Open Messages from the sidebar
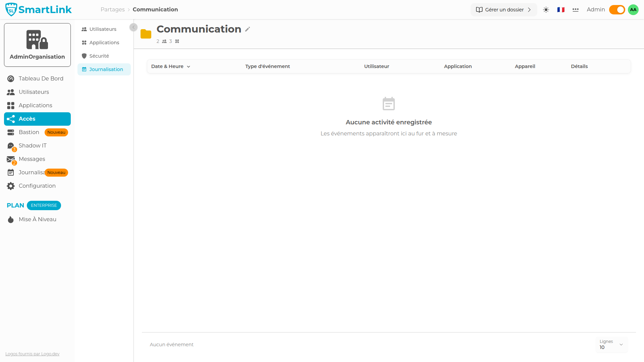This screenshot has width=644, height=362. [x=10, y=159]
